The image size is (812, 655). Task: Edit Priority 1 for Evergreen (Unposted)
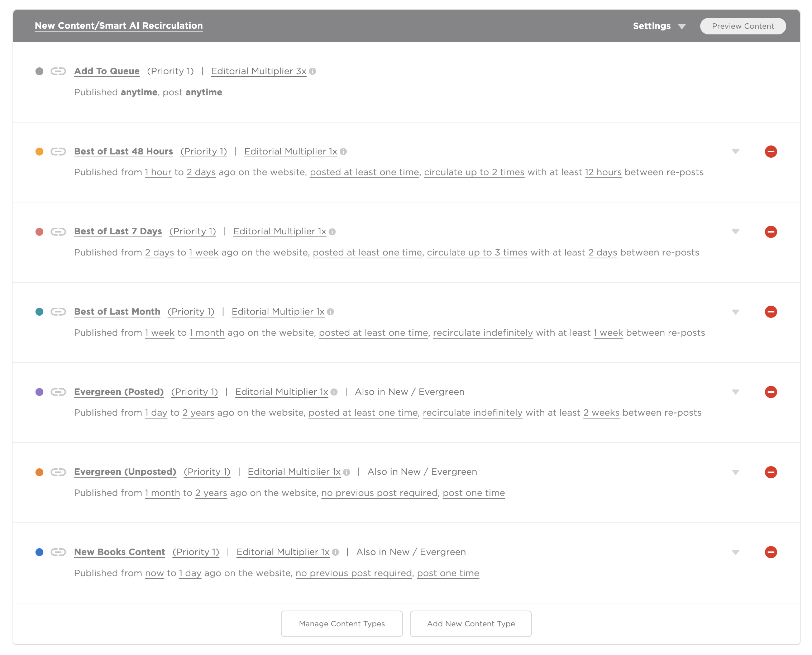click(207, 472)
